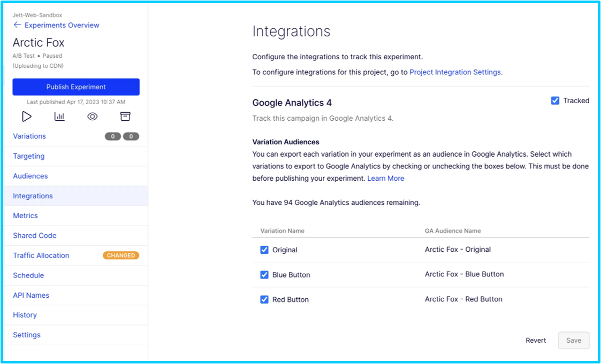Open the Project Integration Settings link

click(x=455, y=72)
